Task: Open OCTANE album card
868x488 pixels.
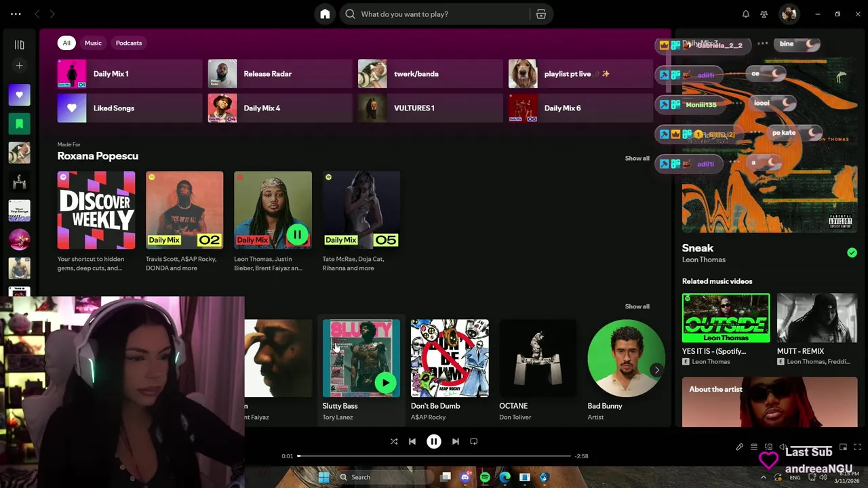Action: pos(538,370)
